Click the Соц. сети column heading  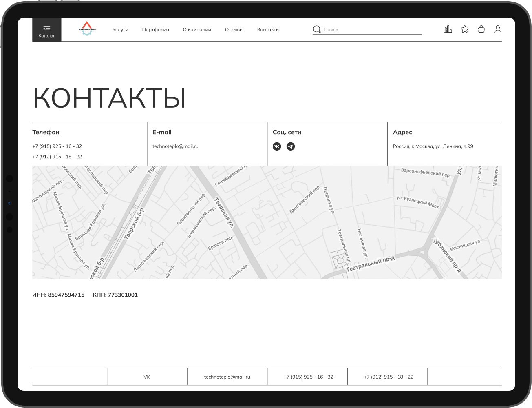coord(287,132)
